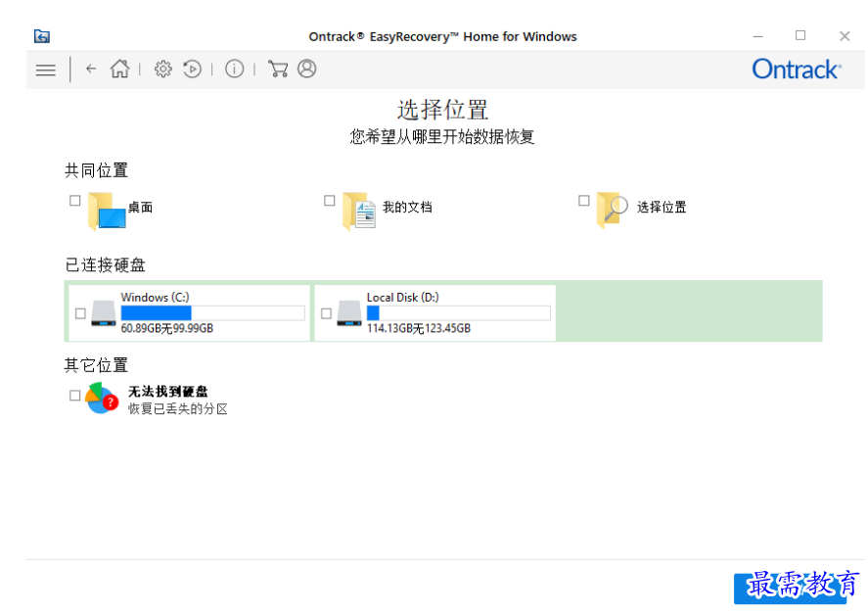Image resolution: width=868 pixels, height=614 pixels.
Task: Click the back arrow icon
Action: tap(91, 70)
